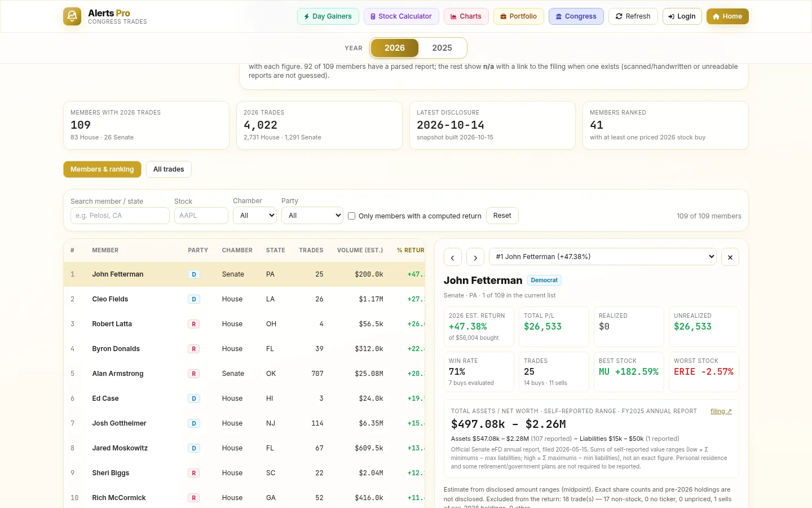Image resolution: width=812 pixels, height=508 pixels.
Task: Focus the Stock ticker input
Action: 201,216
